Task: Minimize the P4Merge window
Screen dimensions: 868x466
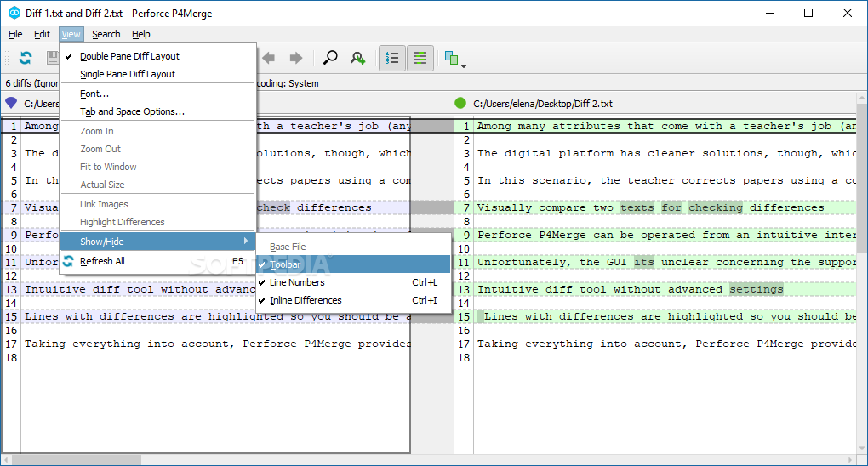Action: click(770, 13)
